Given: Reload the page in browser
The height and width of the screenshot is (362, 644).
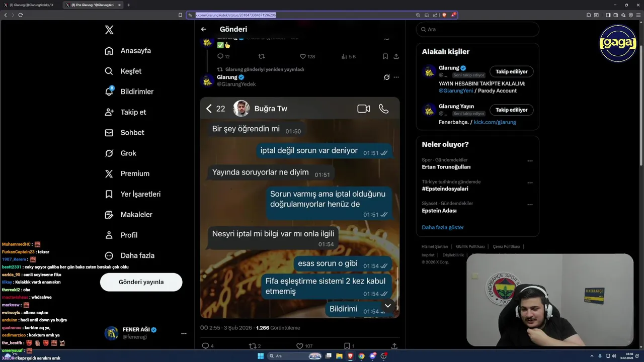Looking at the screenshot, I should [x=21, y=15].
